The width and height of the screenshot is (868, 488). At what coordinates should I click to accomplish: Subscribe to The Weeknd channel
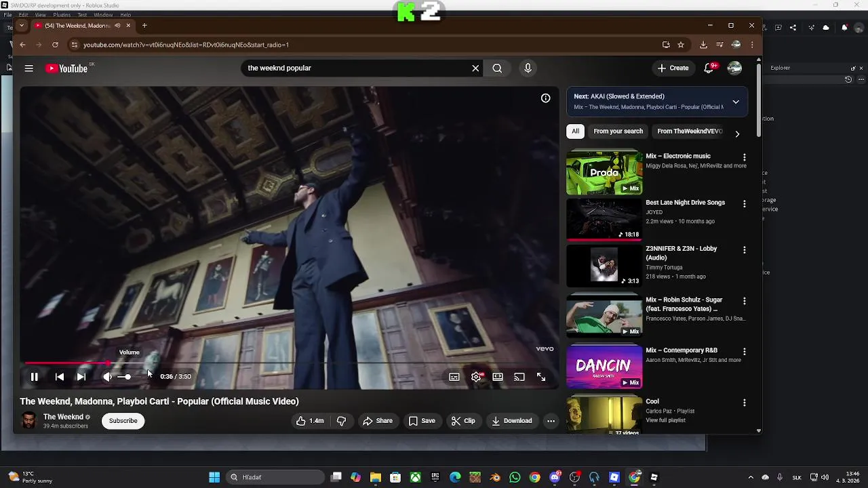tap(123, 421)
